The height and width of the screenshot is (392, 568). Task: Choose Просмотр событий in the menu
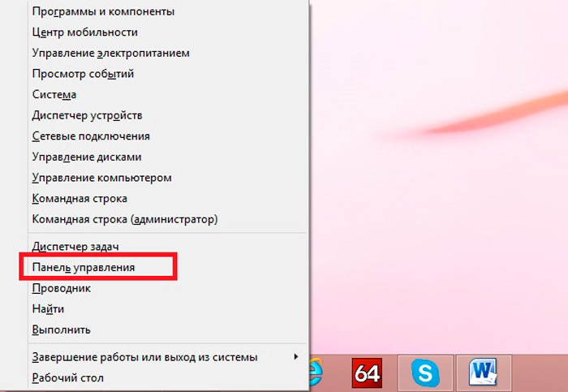(83, 74)
